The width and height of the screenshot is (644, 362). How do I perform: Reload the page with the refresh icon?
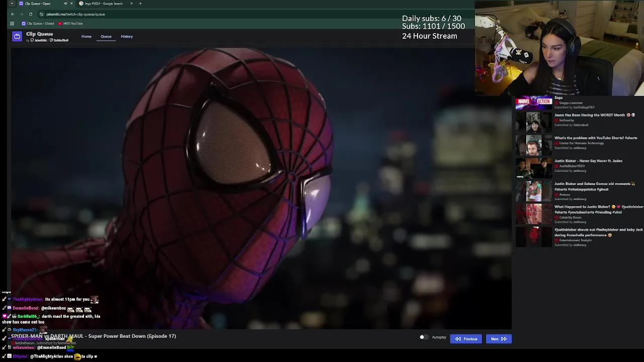[x=31, y=14]
